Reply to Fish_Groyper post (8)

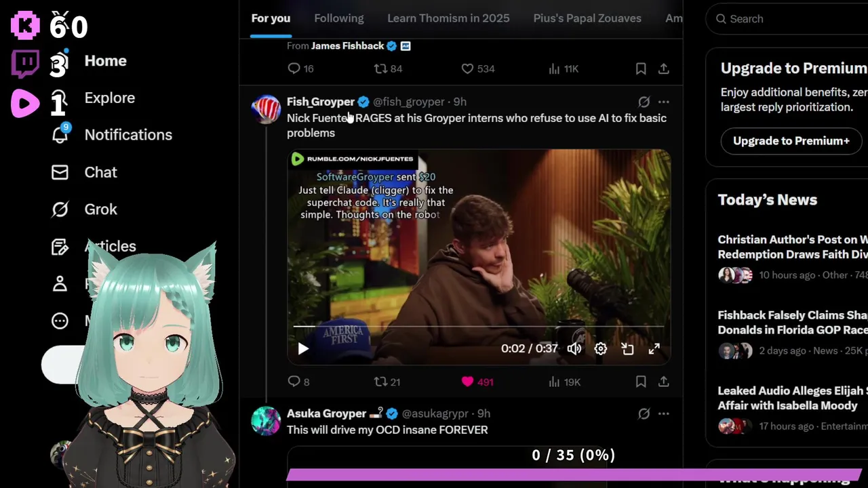298,382
